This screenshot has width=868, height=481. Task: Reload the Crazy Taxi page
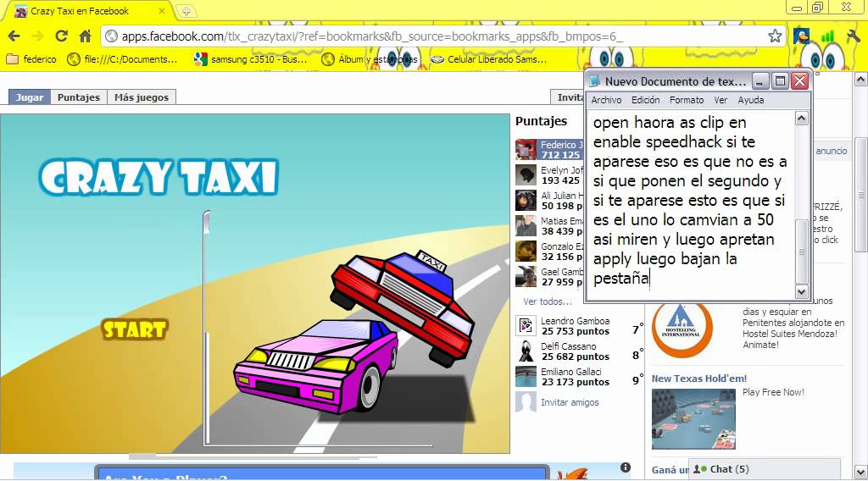tap(61, 36)
